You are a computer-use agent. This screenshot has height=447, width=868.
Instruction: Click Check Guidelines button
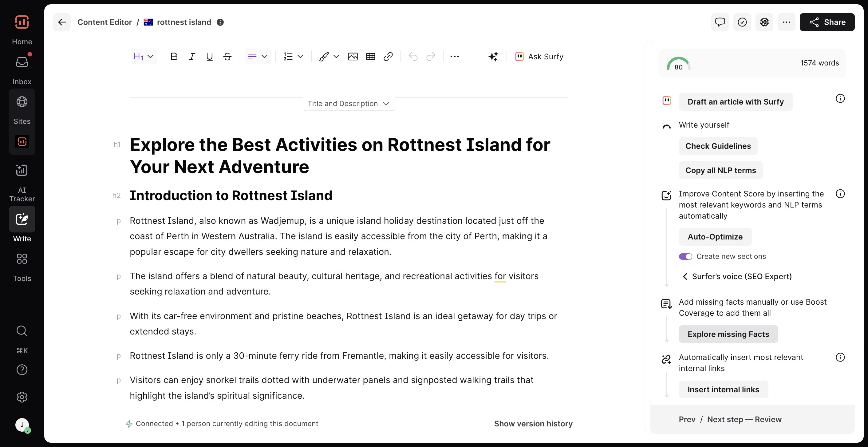point(718,146)
